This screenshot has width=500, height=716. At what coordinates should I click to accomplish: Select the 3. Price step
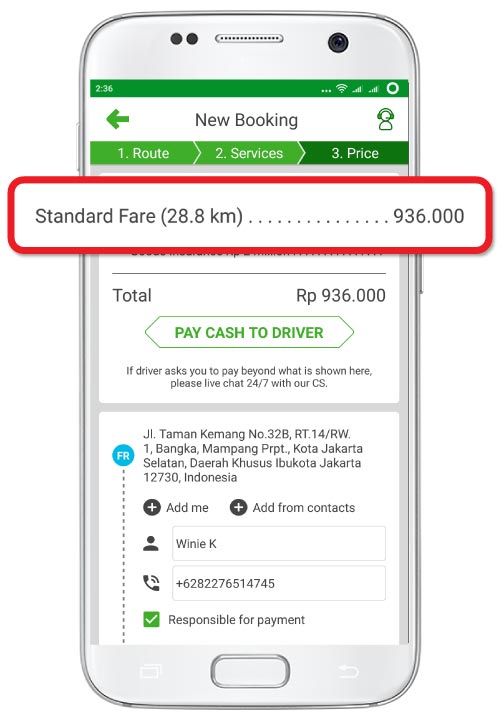click(x=355, y=153)
